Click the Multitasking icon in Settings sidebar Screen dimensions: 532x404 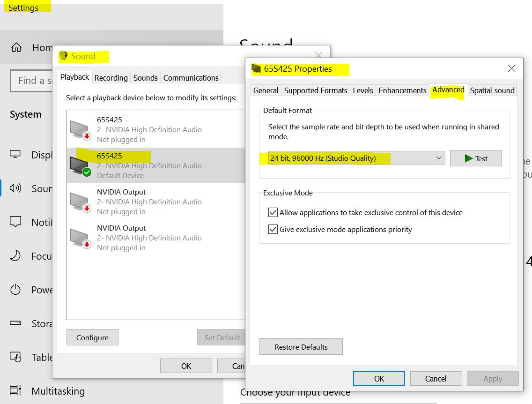pyautogui.click(x=15, y=390)
